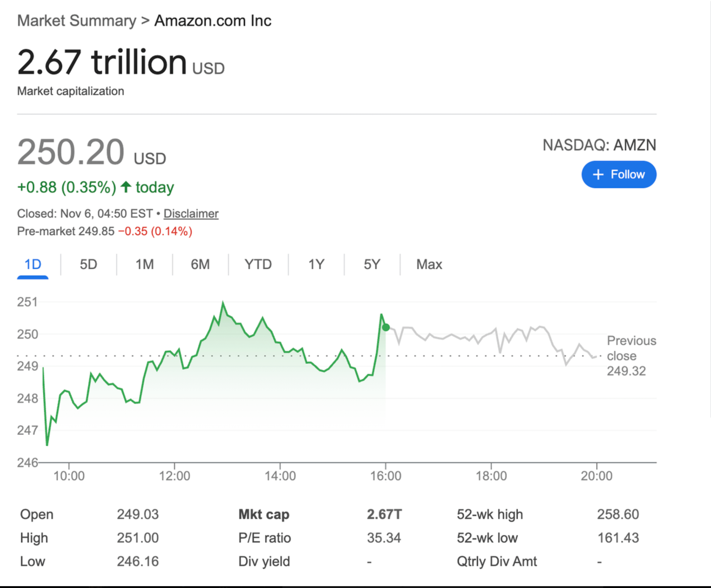Select the 6M time range tab
Screen dimensions: 711x588
point(200,264)
